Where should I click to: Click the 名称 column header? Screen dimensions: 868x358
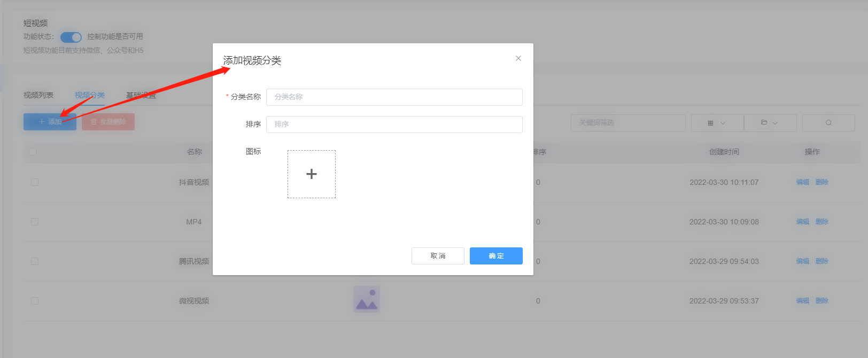click(x=195, y=152)
